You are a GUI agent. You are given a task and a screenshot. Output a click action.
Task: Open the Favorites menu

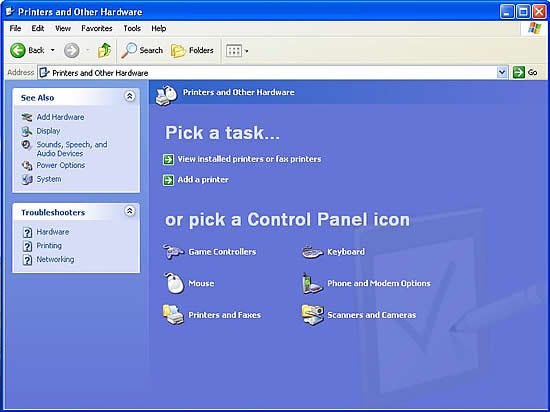(x=97, y=28)
